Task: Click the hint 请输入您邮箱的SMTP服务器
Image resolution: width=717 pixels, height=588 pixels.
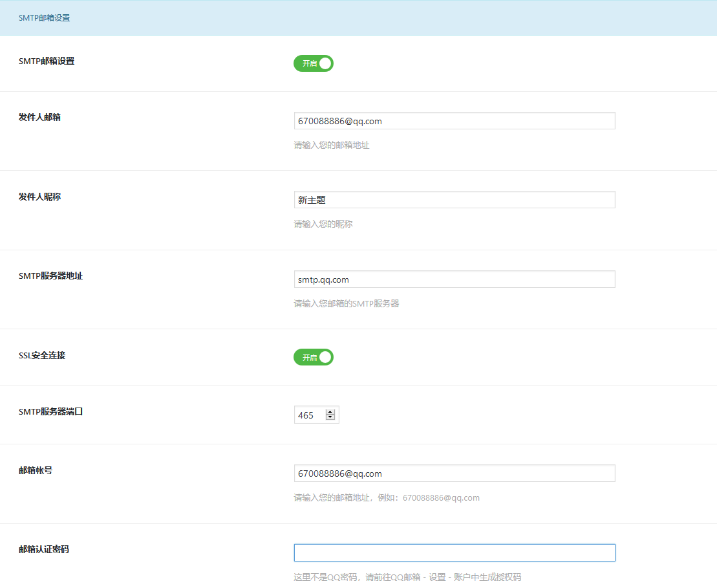Action: (347, 303)
